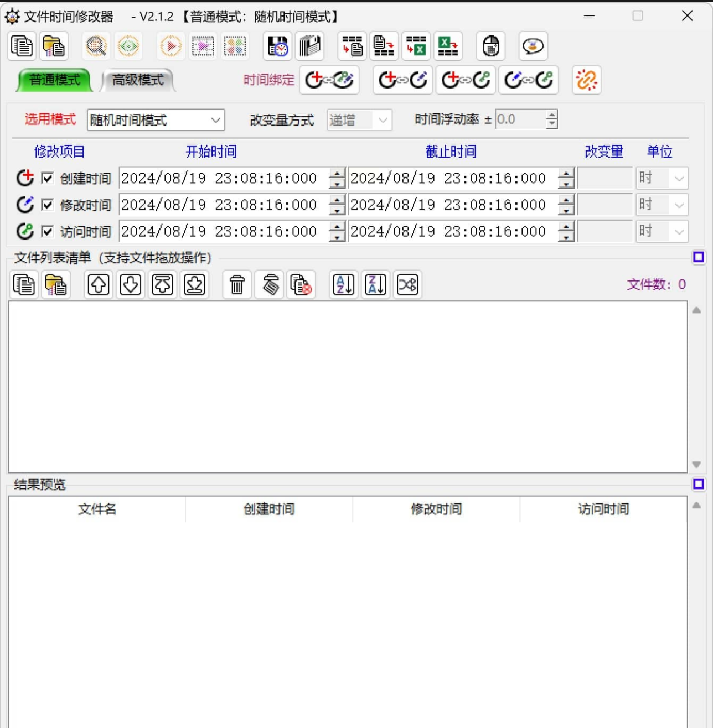Open the 选用模式 dropdown showing 随机时间模式

coord(156,120)
